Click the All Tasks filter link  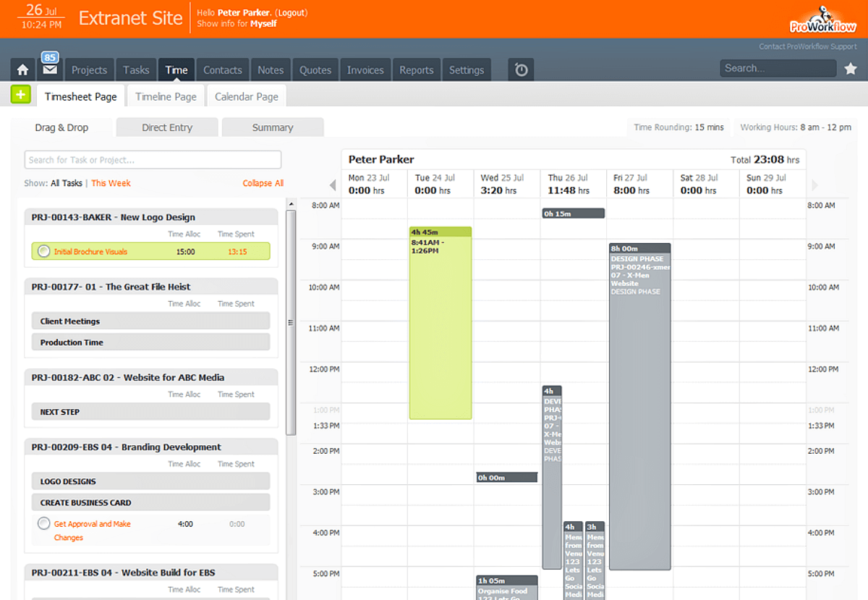click(67, 183)
